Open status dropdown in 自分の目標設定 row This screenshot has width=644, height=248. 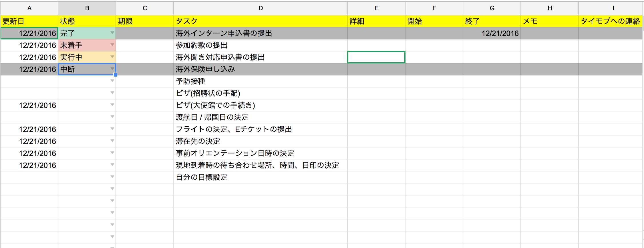click(112, 177)
